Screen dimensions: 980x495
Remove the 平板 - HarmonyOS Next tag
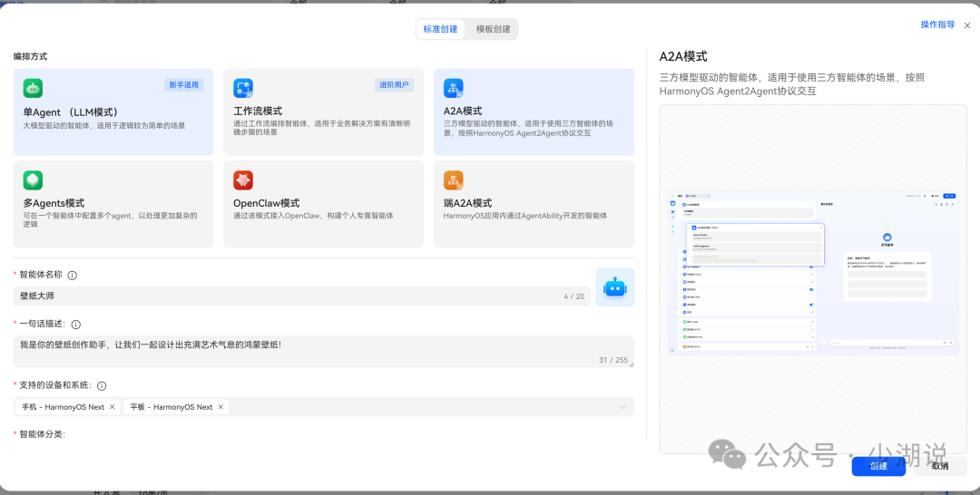220,407
